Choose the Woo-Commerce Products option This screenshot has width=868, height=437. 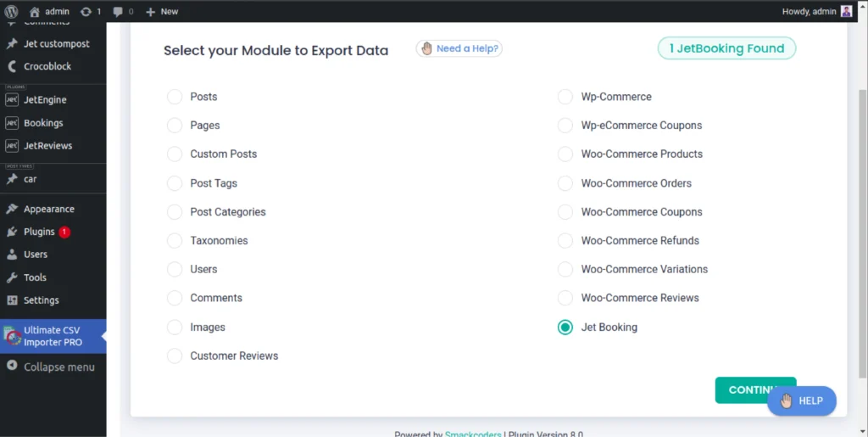coord(565,154)
